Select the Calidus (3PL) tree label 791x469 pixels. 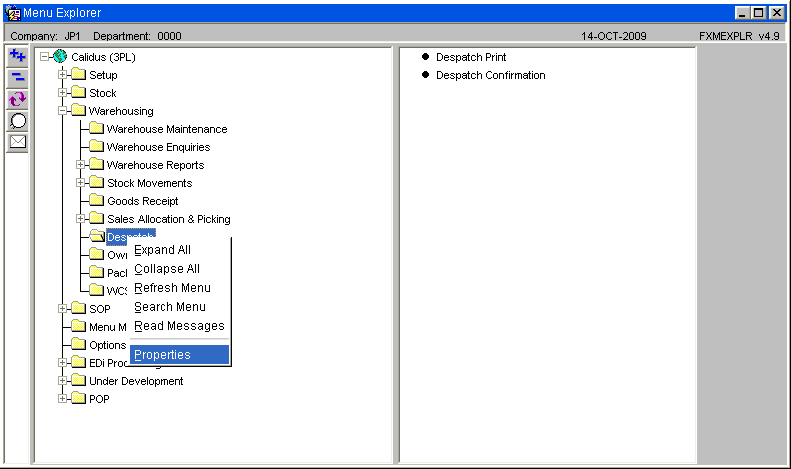coord(103,57)
